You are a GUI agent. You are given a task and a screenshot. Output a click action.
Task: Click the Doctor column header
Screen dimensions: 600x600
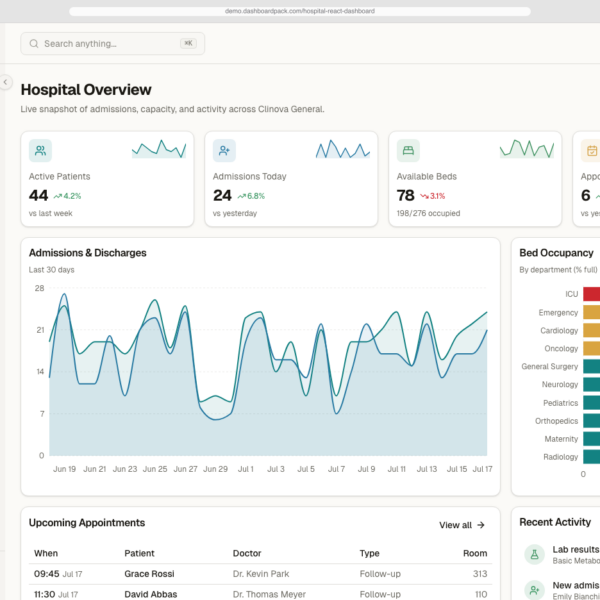coord(247,553)
